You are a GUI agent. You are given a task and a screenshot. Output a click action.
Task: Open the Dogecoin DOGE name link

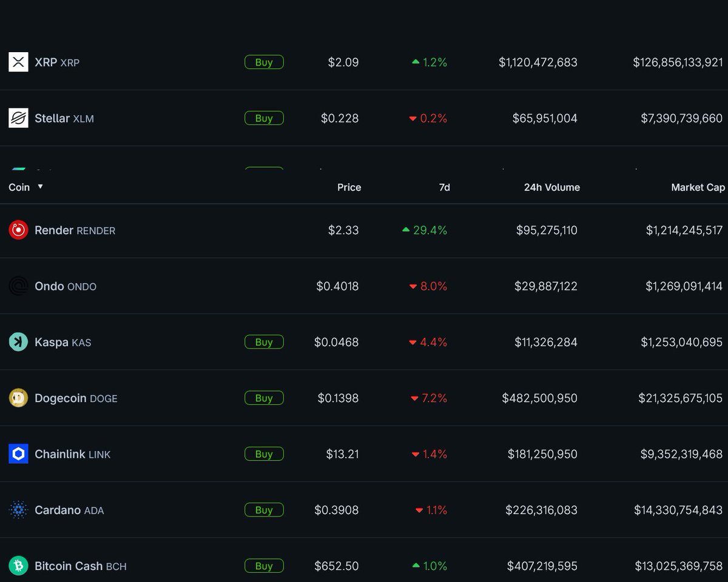[76, 398]
